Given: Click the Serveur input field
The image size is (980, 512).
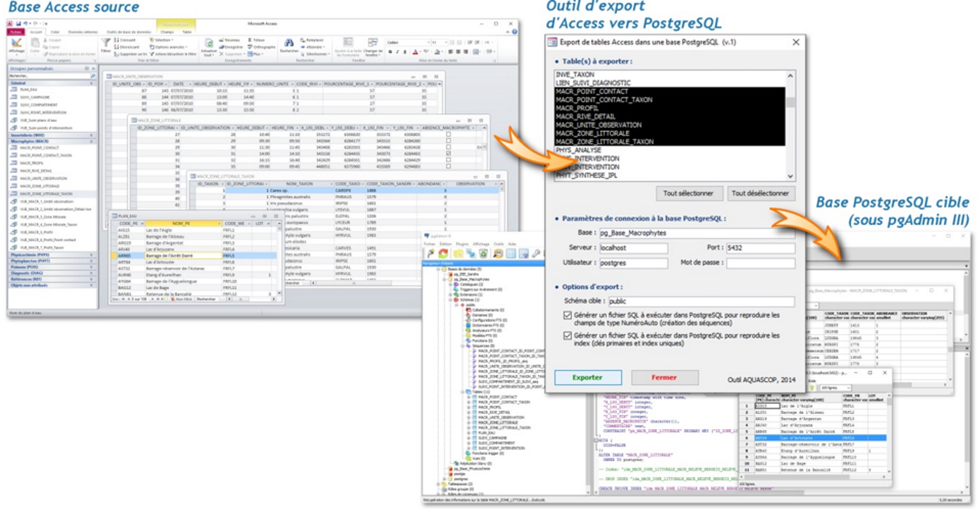Looking at the screenshot, I should pyautogui.click(x=634, y=248).
